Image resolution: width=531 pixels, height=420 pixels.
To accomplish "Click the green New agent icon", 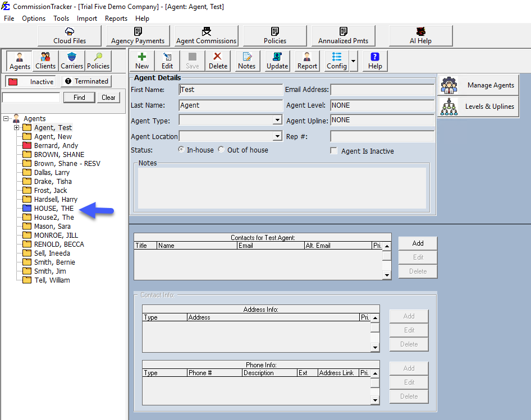I will [142, 61].
